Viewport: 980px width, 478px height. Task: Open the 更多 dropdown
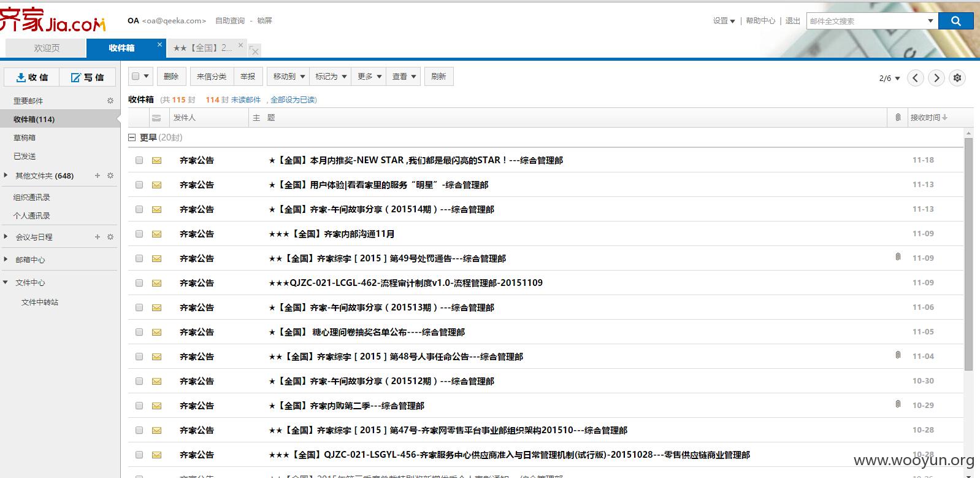369,77
